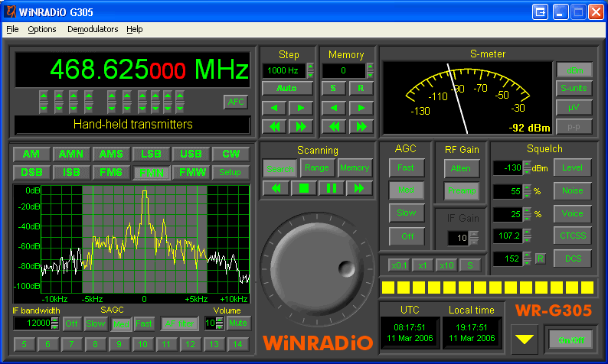Click Scanning fast-forward double arrow

359,187
